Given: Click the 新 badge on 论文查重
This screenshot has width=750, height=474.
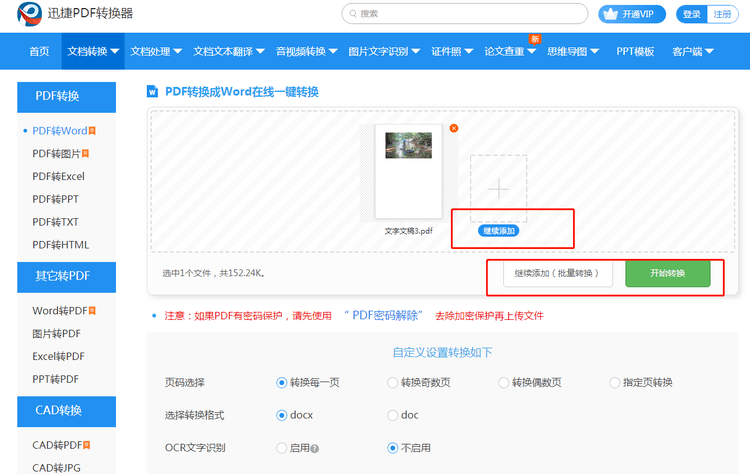Looking at the screenshot, I should tap(535, 39).
